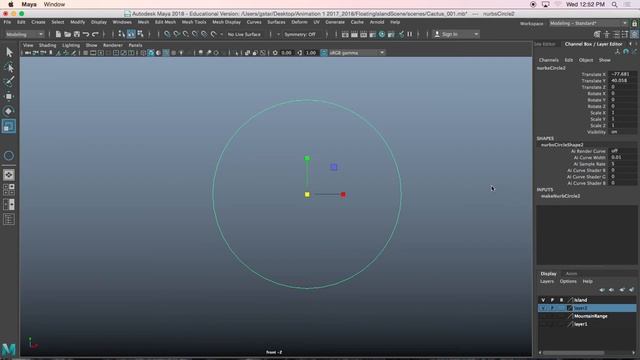Screen dimensions: 640x360
Task: Pick the Paint Selection tool
Action: coord(9,81)
